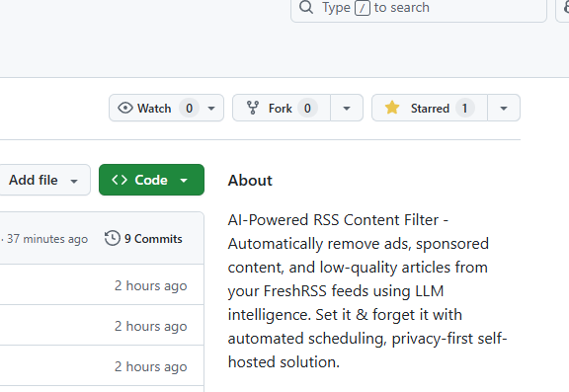Click the Fork count badge
Viewport: 569px width, 392px height.
coord(307,108)
